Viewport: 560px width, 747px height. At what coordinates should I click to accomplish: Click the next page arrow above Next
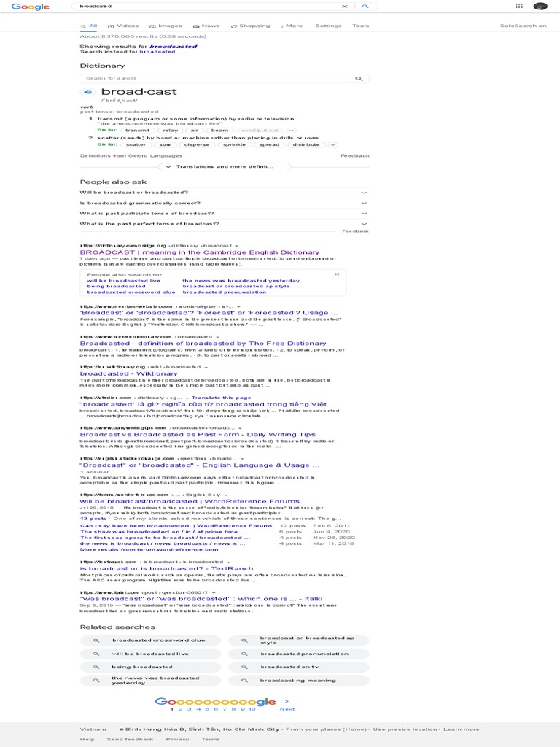point(287,701)
